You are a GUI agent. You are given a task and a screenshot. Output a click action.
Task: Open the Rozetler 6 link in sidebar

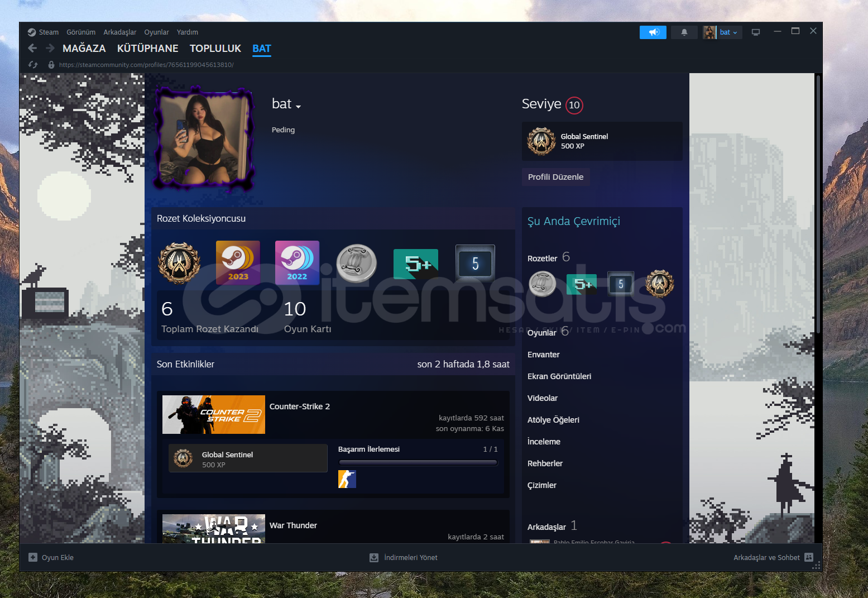coord(549,257)
